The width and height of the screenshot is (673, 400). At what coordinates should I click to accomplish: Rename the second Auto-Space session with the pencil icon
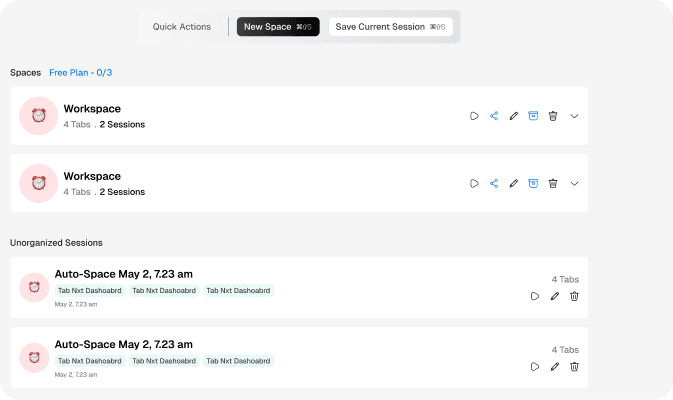point(555,367)
